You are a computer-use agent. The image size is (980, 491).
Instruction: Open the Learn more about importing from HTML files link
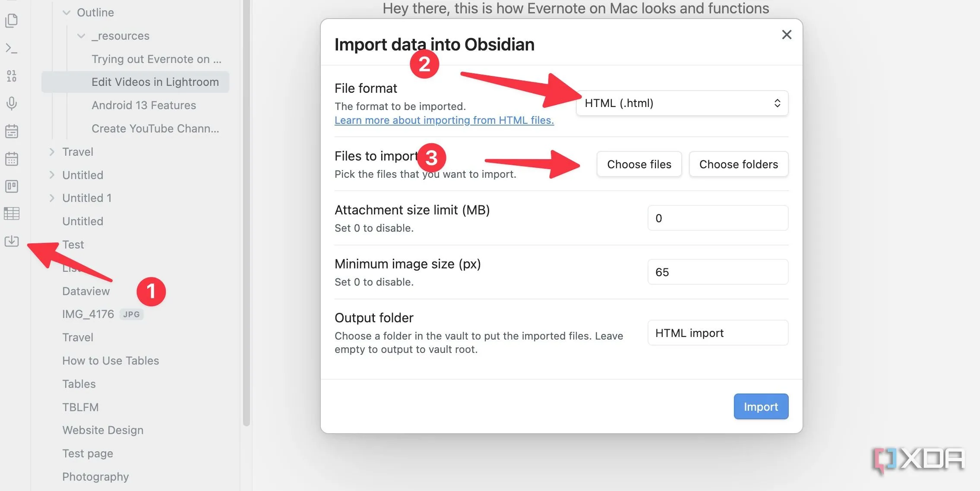444,120
